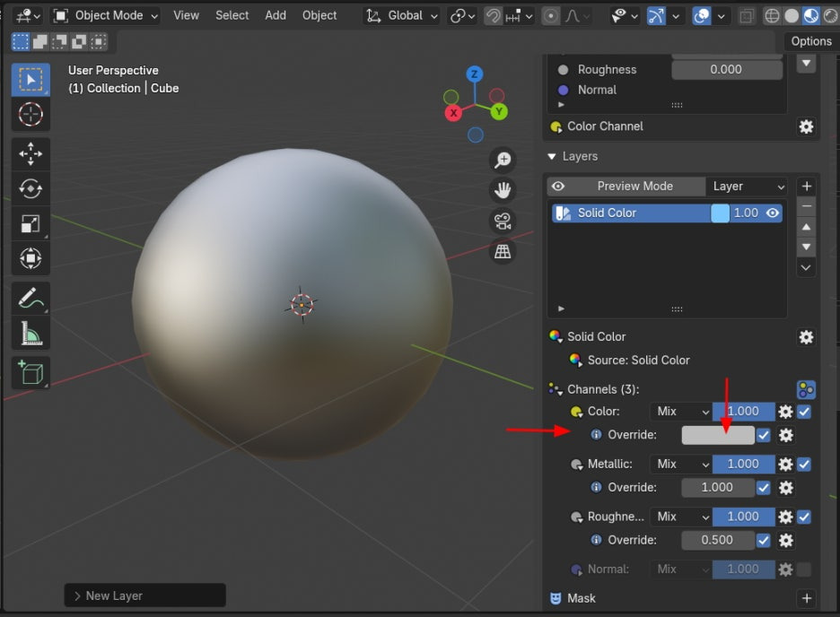The height and width of the screenshot is (617, 840).
Task: Add a mask with plus button
Action: (x=807, y=598)
